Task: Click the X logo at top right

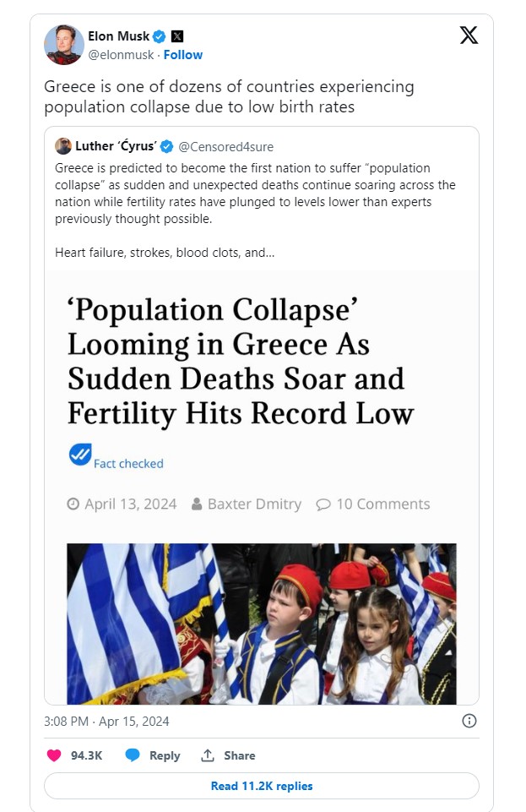Action: pos(469,35)
